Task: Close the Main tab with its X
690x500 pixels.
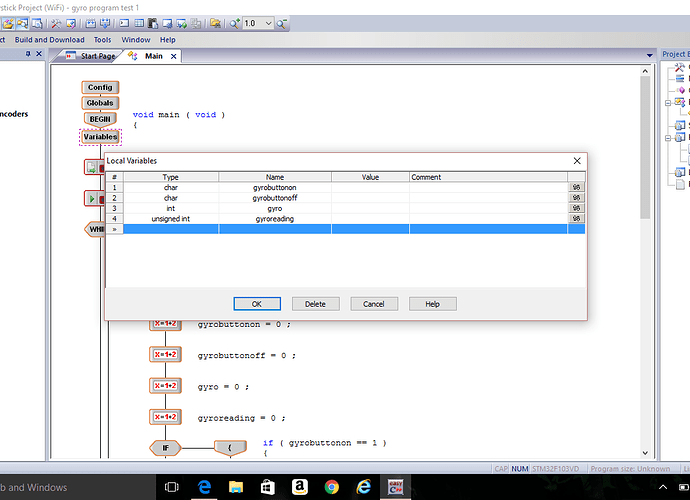Action: tap(174, 56)
